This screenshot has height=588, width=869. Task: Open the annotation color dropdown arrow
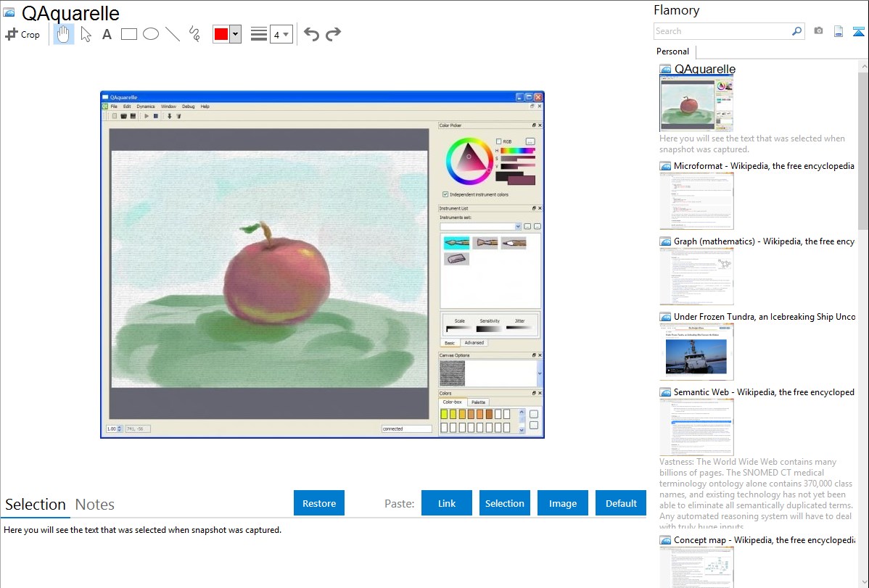coord(236,34)
